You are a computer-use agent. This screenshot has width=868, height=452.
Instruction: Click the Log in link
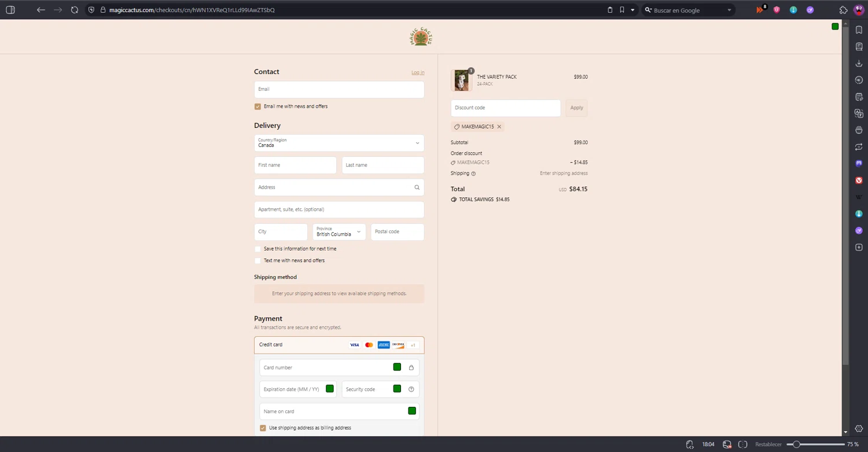point(418,72)
